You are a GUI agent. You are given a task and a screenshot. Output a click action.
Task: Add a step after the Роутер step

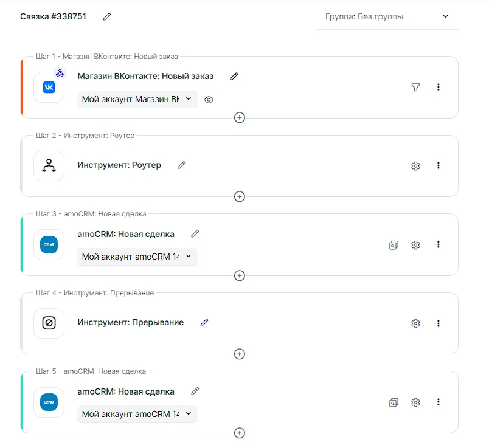point(240,196)
